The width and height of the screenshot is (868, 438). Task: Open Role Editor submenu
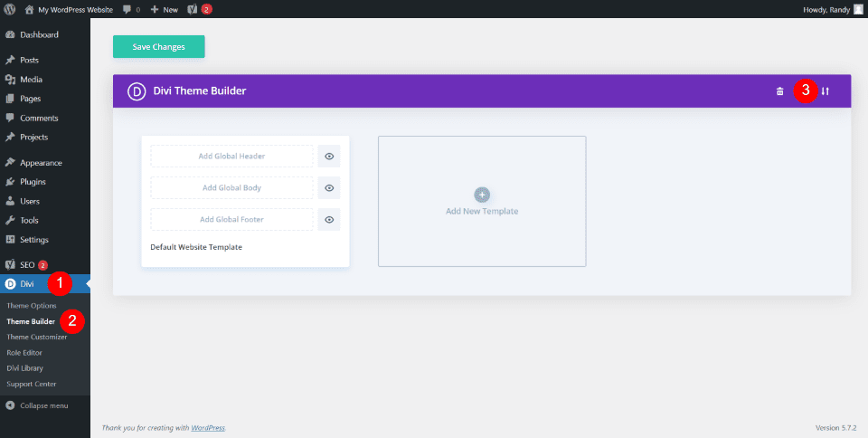(x=24, y=352)
